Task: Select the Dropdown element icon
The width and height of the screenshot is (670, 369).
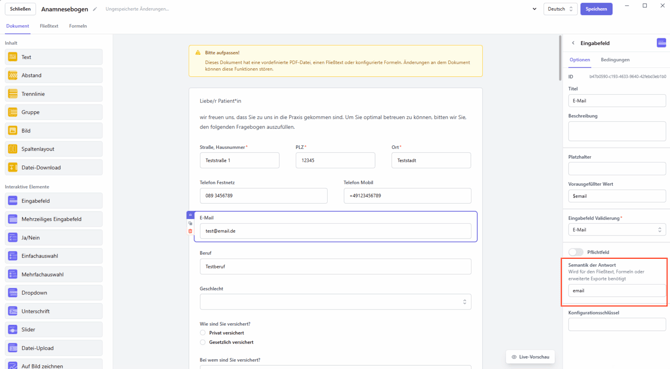Action: coord(13,293)
